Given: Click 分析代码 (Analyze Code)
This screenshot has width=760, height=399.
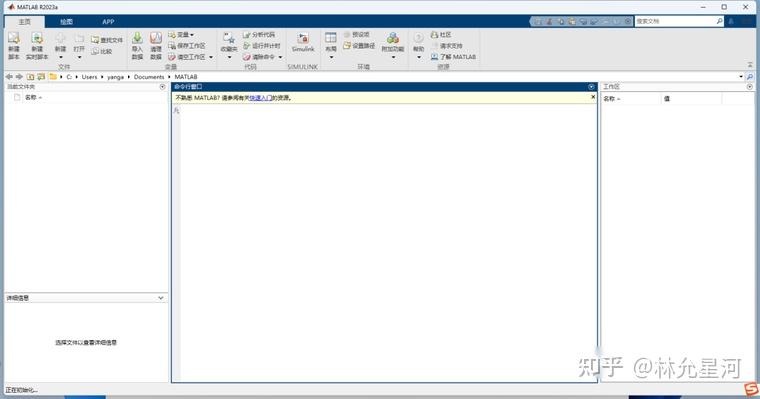Looking at the screenshot, I should tap(259, 34).
